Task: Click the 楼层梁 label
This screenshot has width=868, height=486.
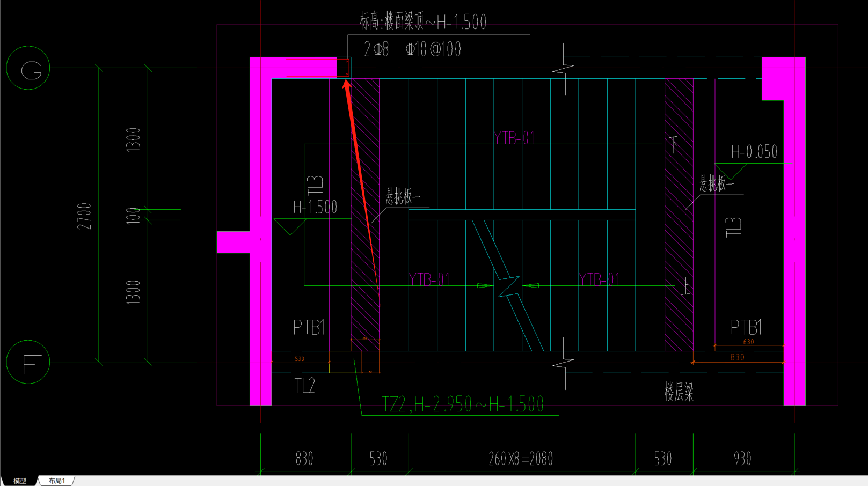Action: [679, 392]
